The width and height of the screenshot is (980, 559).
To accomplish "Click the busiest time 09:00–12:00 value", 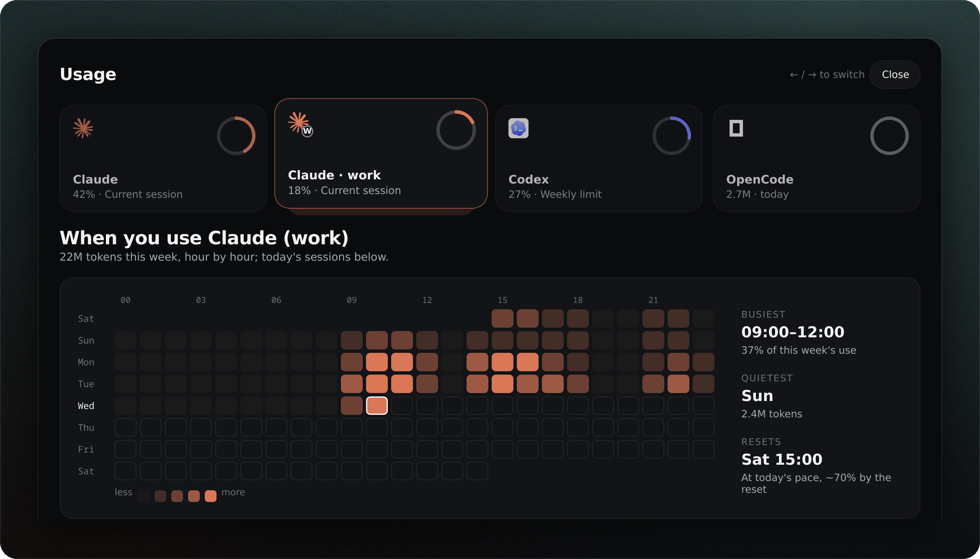I will pyautogui.click(x=793, y=332).
